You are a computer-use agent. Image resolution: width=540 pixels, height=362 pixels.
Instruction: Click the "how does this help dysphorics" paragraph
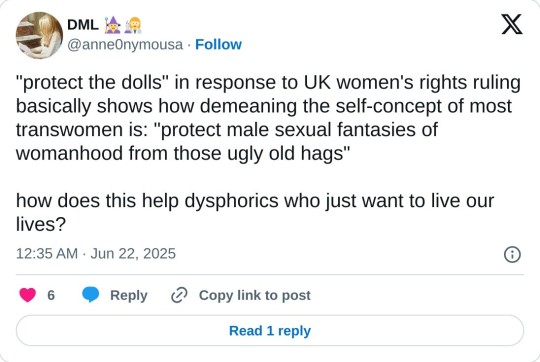pos(255,212)
